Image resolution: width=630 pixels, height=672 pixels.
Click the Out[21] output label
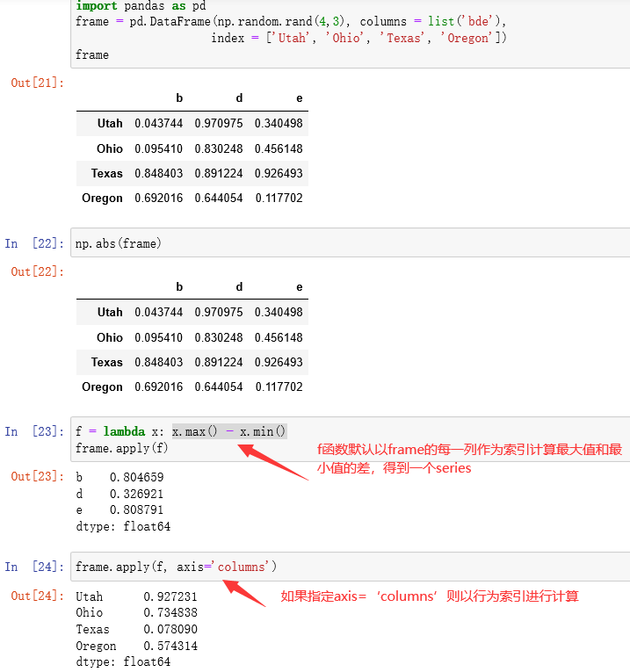tap(37, 83)
